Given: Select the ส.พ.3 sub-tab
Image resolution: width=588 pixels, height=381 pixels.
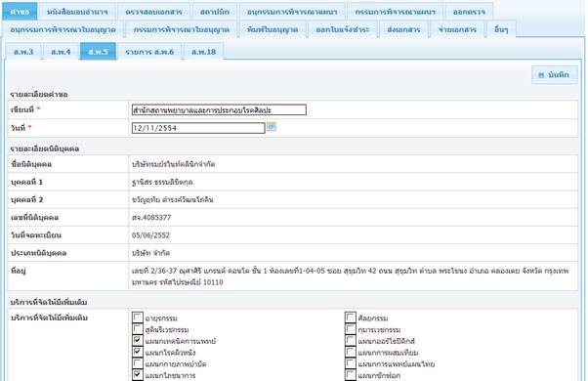Looking at the screenshot, I should 23,52.
